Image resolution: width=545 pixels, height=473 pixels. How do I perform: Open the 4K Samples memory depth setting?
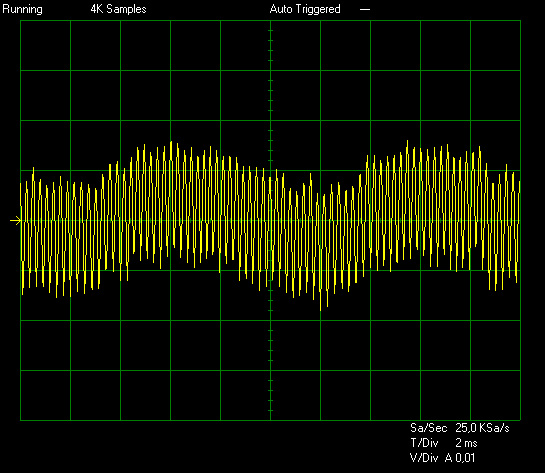[x=119, y=9]
